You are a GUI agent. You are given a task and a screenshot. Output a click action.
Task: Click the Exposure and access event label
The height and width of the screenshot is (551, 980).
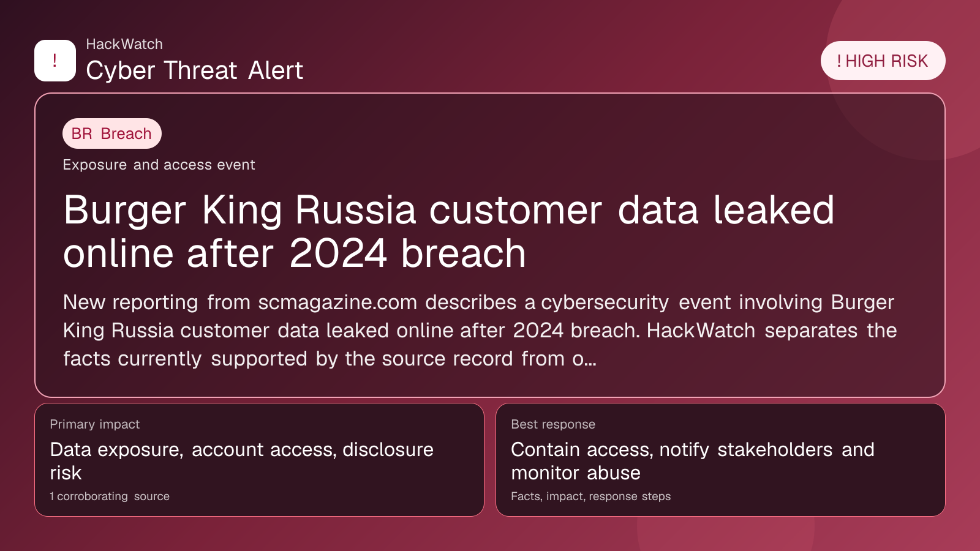click(x=159, y=165)
